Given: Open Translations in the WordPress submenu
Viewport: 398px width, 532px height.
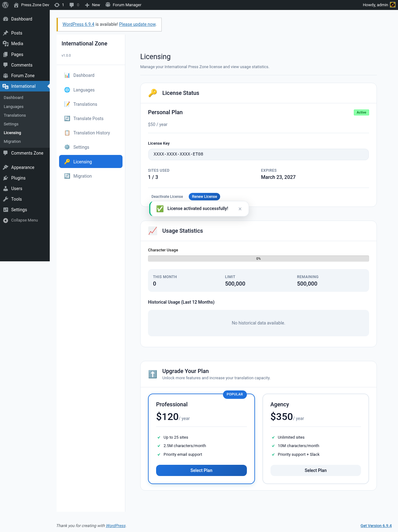Looking at the screenshot, I should (x=15, y=115).
